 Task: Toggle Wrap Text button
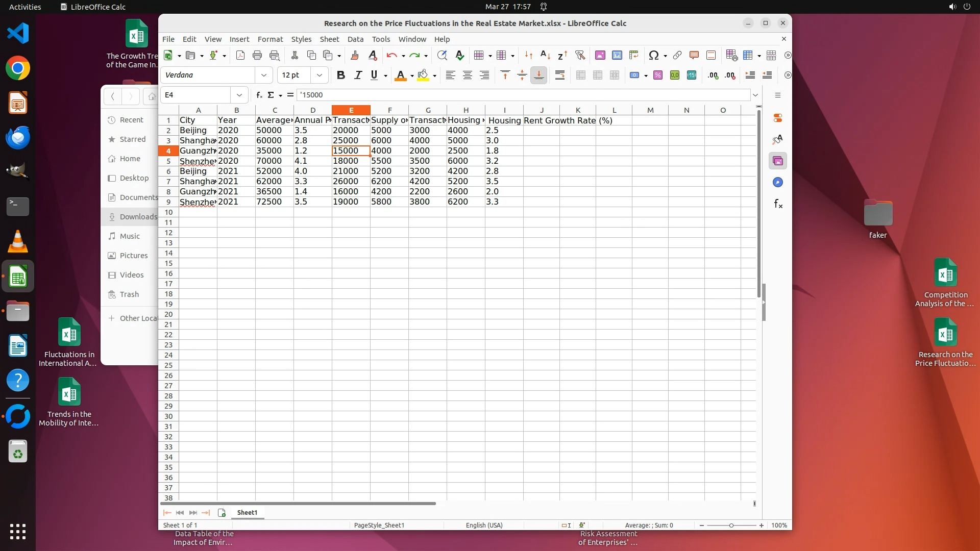[559, 75]
